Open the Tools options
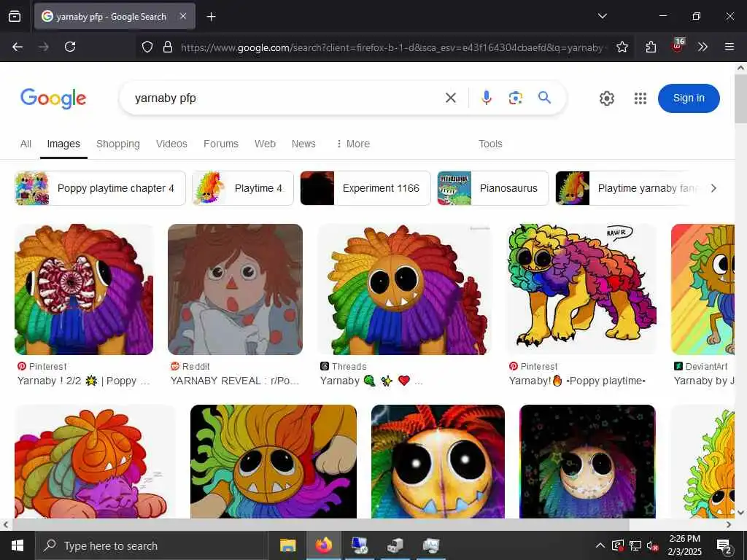 pyautogui.click(x=490, y=144)
